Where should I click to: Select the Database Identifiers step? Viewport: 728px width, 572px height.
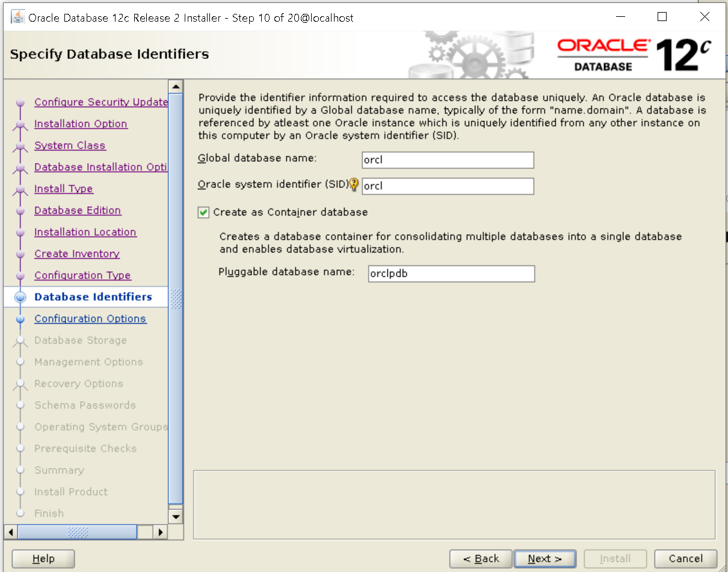point(93,297)
